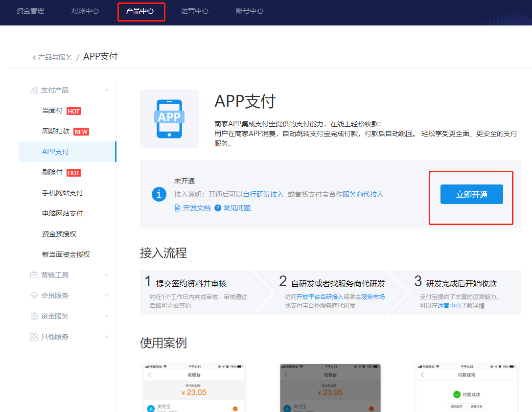Open 刷脸付 in the sidebar
532x412 pixels.
point(52,172)
